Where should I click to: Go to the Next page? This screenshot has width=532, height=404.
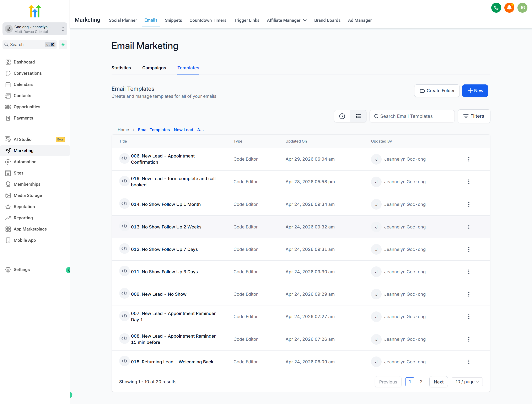(x=438, y=382)
